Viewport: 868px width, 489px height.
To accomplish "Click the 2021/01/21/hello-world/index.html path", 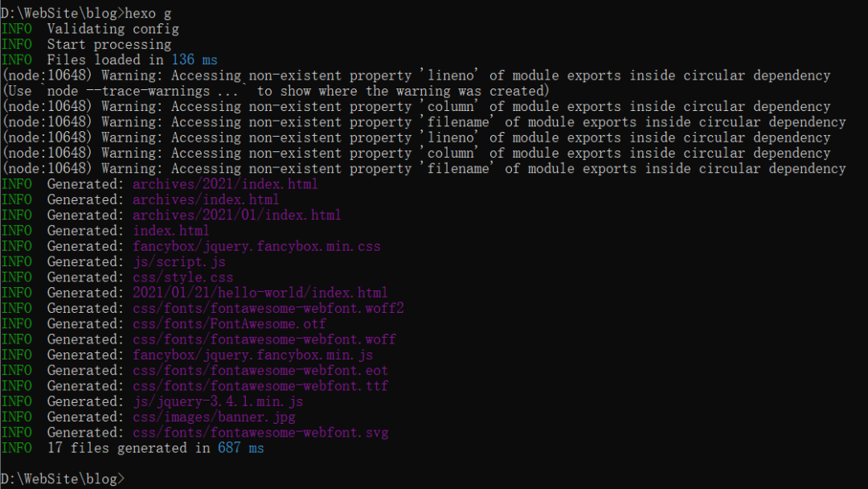I will tap(260, 293).
